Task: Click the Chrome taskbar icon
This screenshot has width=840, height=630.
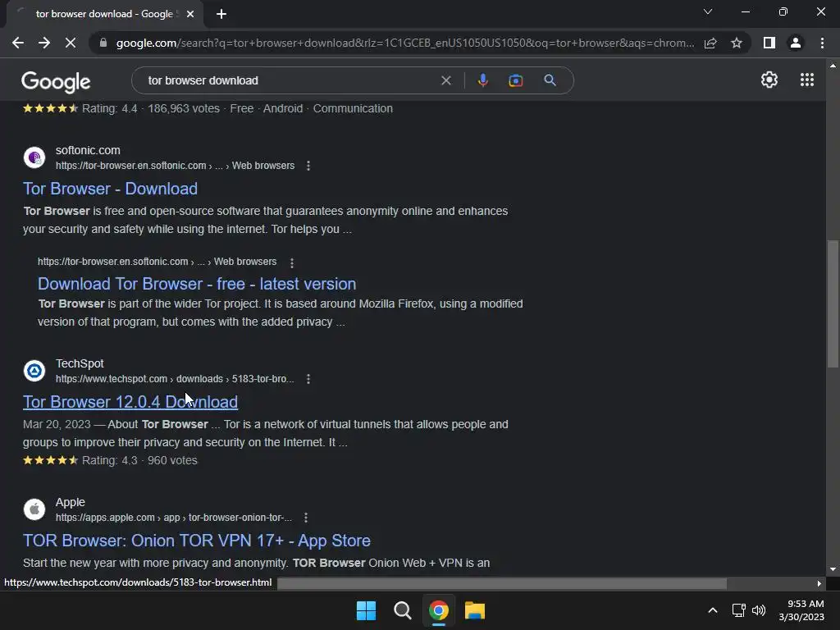Action: [x=439, y=610]
